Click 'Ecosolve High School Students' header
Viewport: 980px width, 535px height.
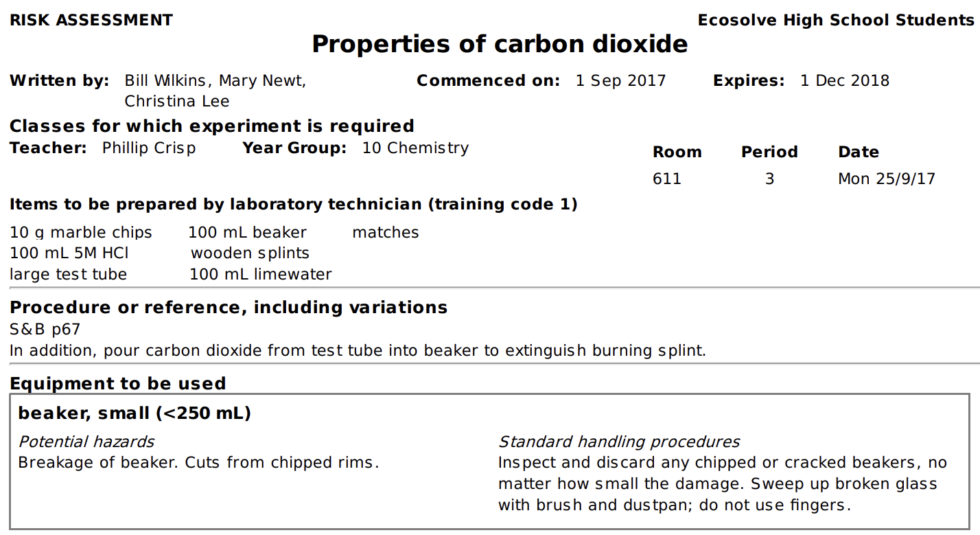pyautogui.click(x=836, y=20)
